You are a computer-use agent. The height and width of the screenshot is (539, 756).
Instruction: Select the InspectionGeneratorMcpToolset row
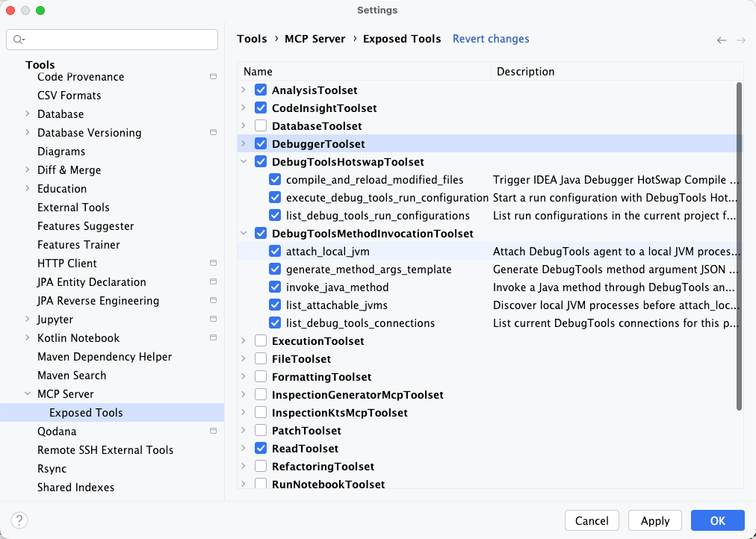point(490,395)
